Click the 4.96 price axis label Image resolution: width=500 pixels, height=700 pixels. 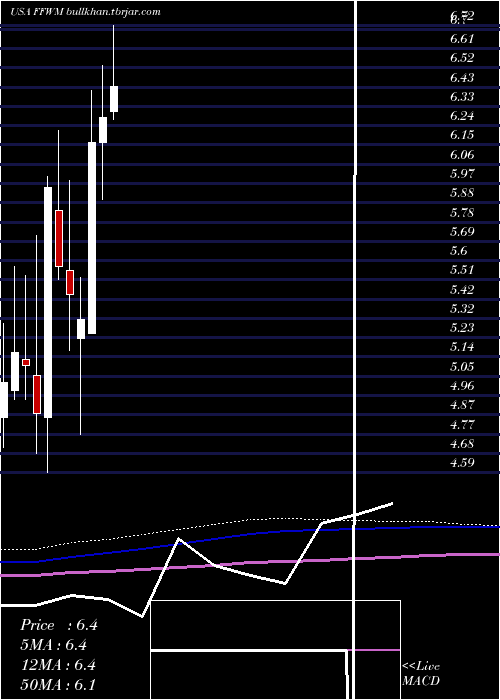(x=462, y=386)
